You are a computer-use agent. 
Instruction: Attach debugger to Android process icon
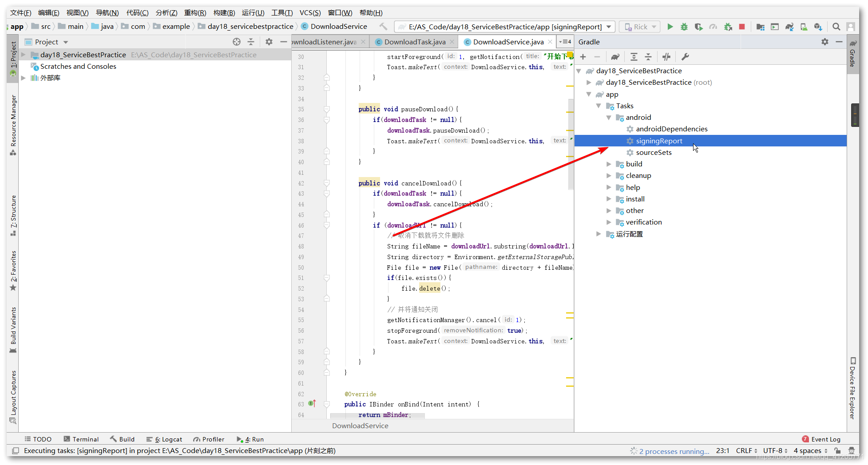728,27
